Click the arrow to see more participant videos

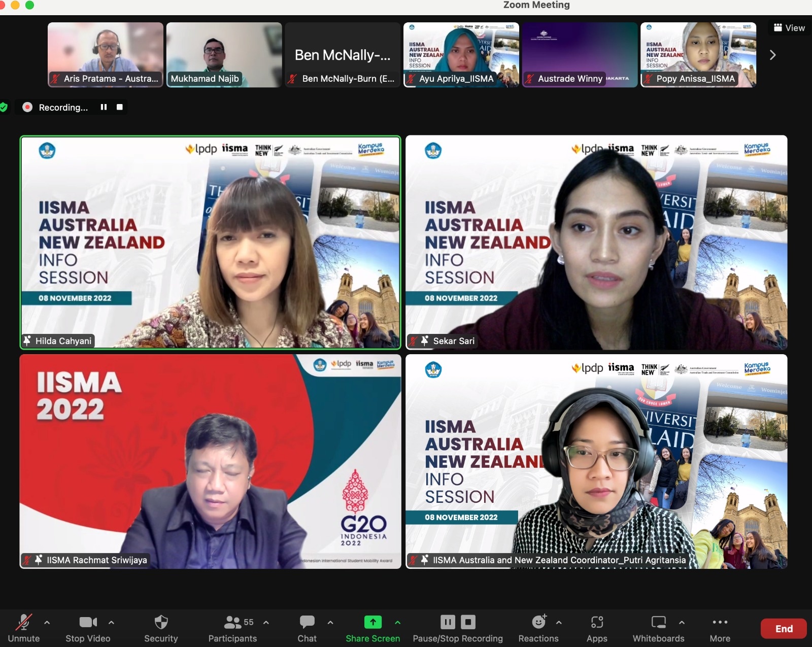coord(772,54)
